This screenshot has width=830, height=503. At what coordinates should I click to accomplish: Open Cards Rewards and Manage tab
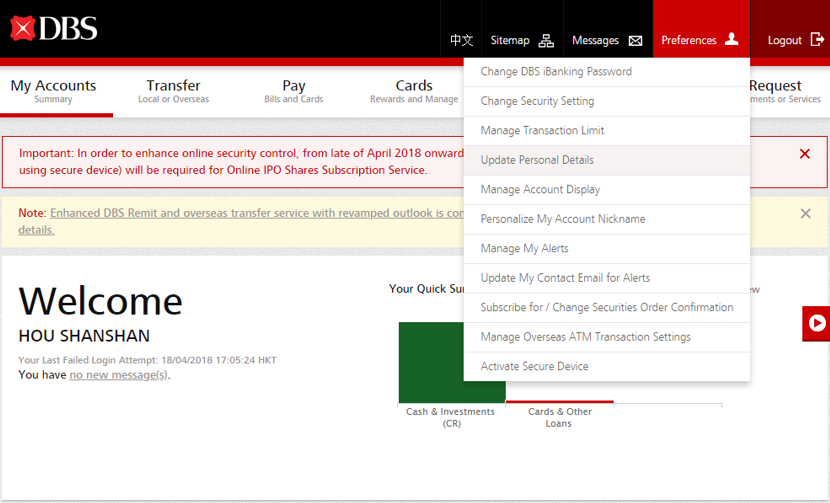coord(413,91)
